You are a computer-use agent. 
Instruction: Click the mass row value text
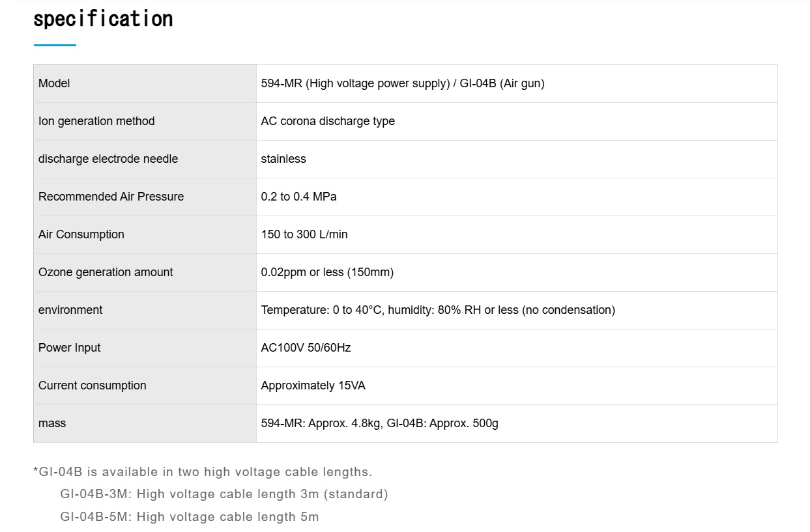click(380, 423)
